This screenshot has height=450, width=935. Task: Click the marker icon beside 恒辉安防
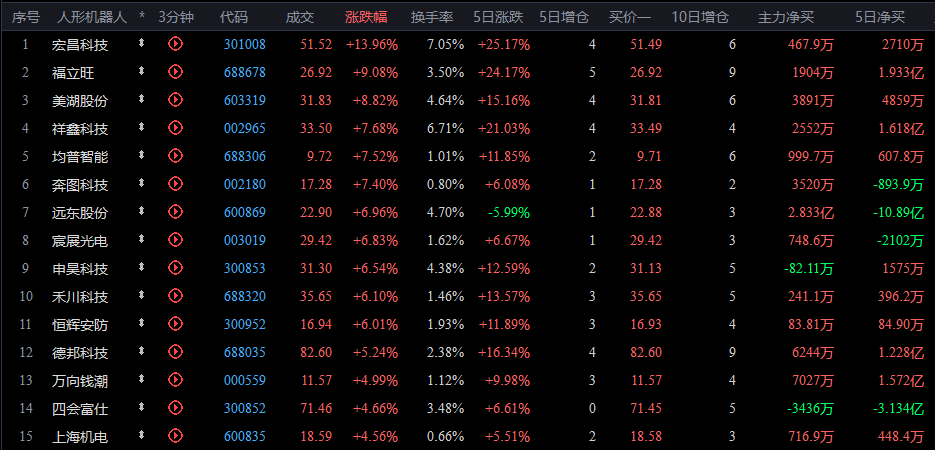tap(141, 322)
